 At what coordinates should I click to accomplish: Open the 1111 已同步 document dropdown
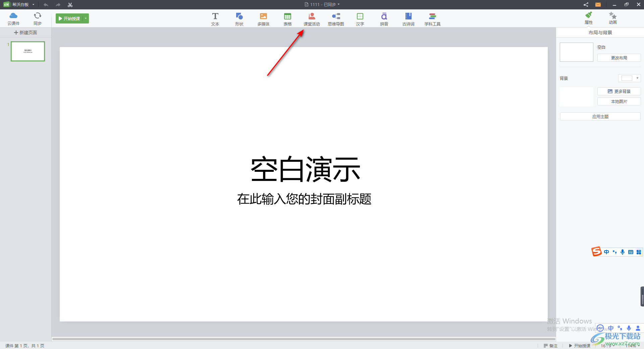tap(322, 5)
